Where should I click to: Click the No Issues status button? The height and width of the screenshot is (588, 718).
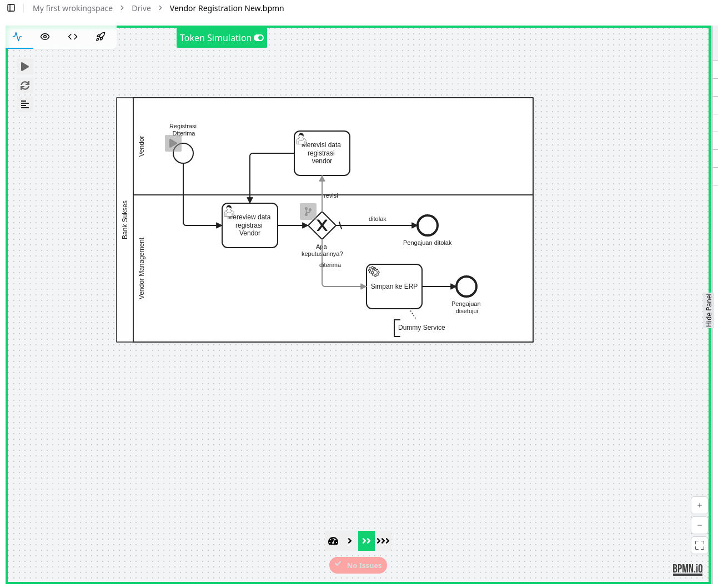tap(358, 565)
